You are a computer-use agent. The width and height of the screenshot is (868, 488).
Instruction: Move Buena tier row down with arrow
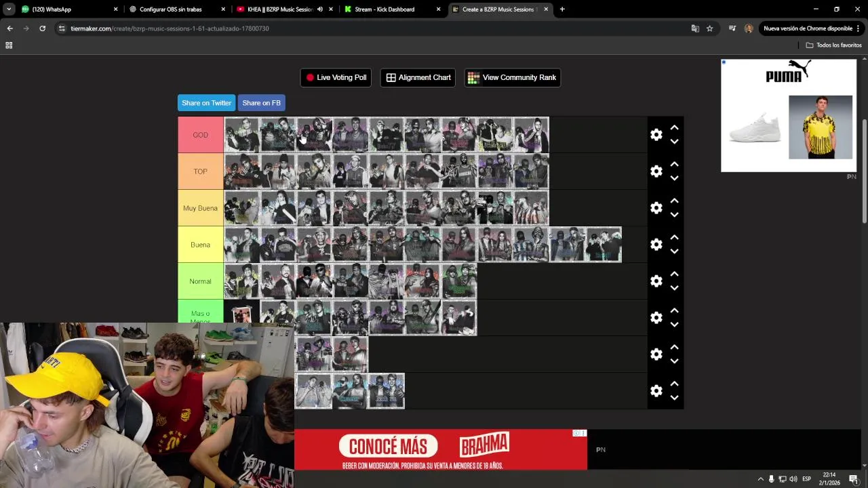(674, 251)
